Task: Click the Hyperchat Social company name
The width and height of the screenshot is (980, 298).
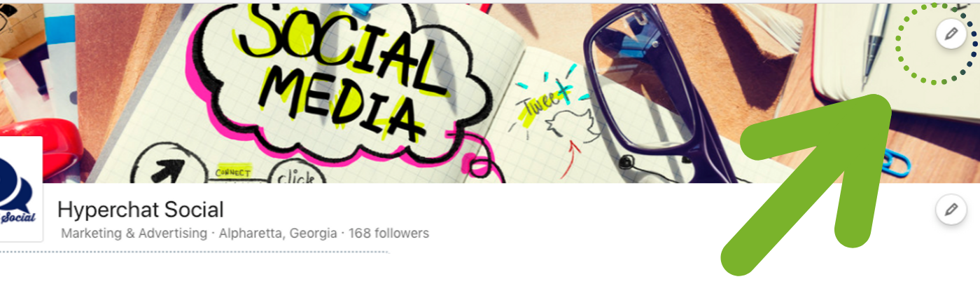Action: 141,209
